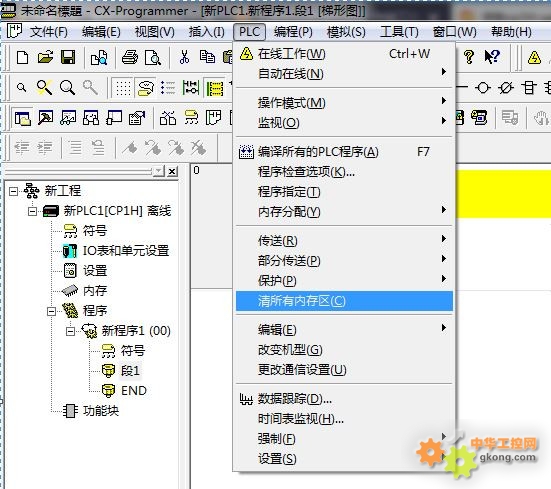Open the 编辑(E) menu in menu bar
The width and height of the screenshot is (551, 489).
[x=101, y=32]
